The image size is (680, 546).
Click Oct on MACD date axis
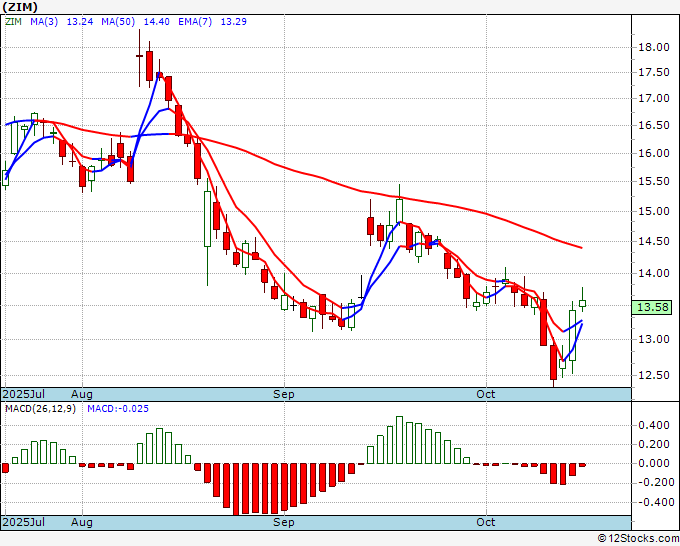(486, 522)
